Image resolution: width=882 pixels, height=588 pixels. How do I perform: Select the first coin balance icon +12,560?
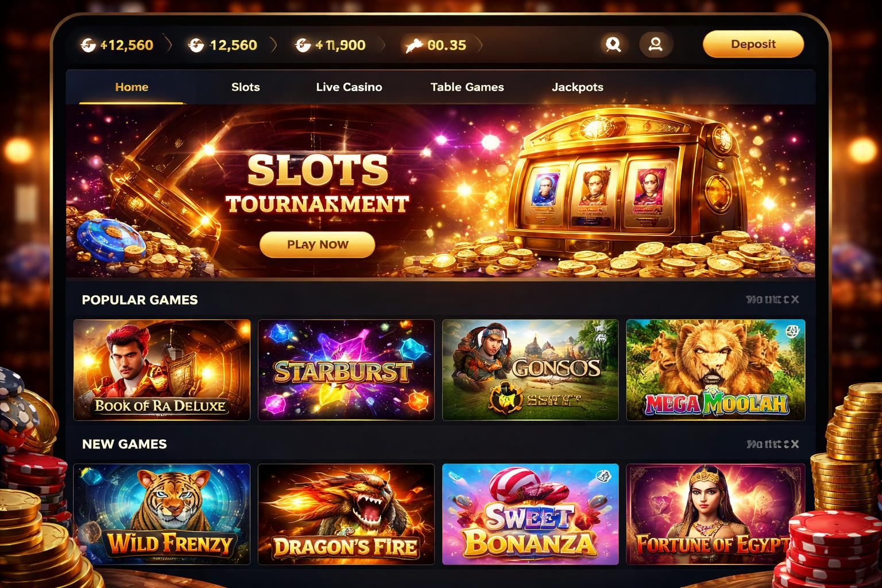(x=88, y=45)
